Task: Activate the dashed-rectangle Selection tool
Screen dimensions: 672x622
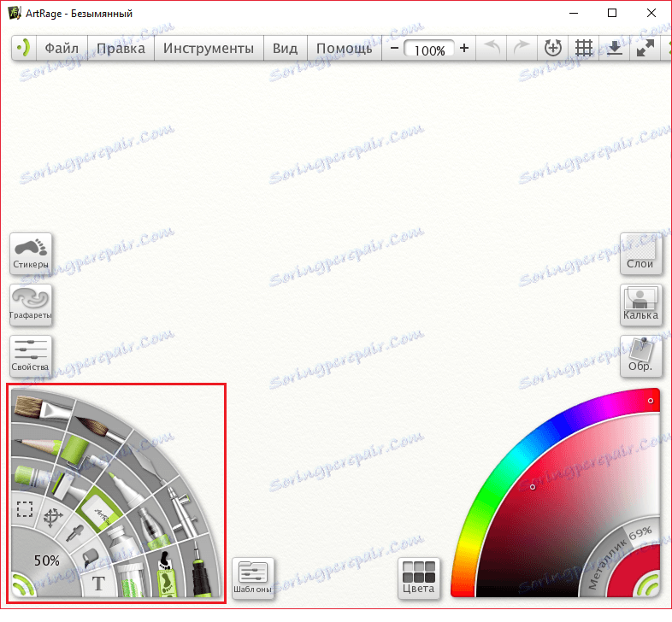Action: [25, 509]
